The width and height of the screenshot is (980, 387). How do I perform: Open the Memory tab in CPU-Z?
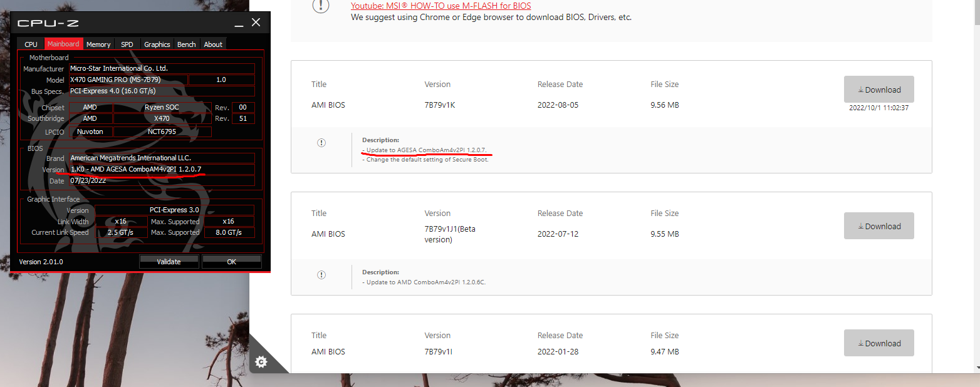98,44
